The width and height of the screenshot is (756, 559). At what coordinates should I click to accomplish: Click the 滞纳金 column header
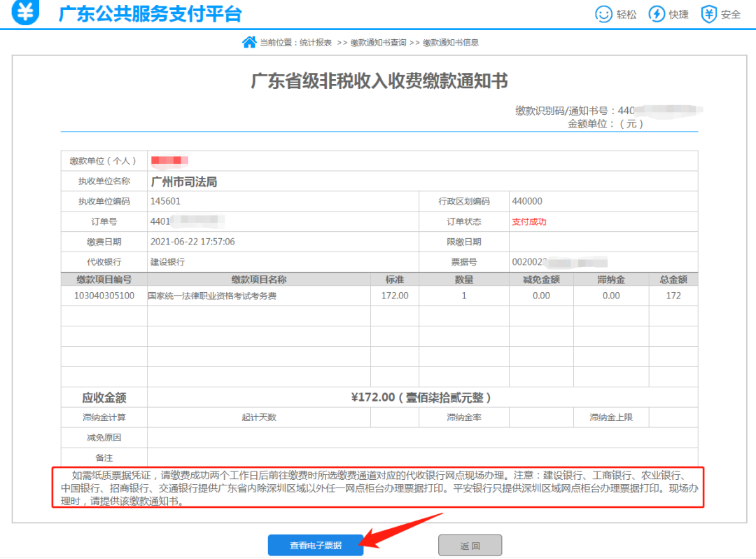pyautogui.click(x=611, y=279)
